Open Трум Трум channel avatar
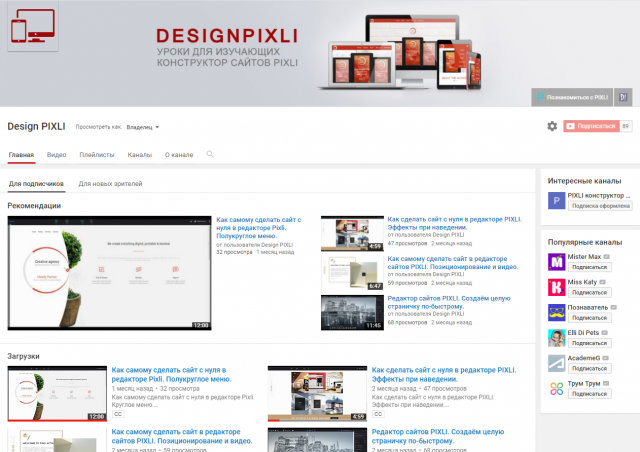The image size is (640, 452). tap(556, 389)
